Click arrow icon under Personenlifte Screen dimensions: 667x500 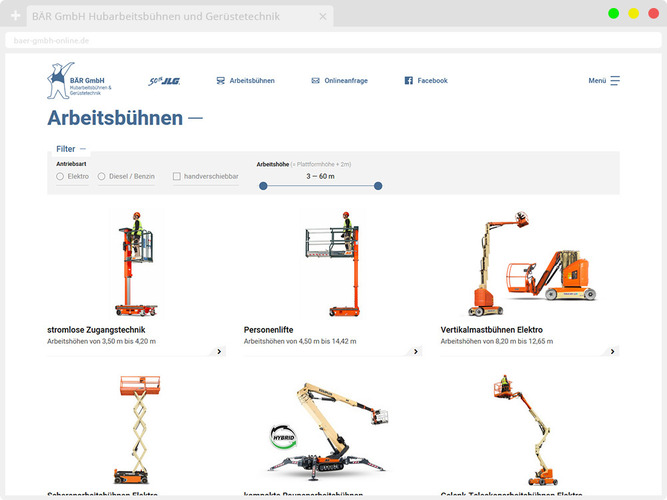(x=416, y=351)
